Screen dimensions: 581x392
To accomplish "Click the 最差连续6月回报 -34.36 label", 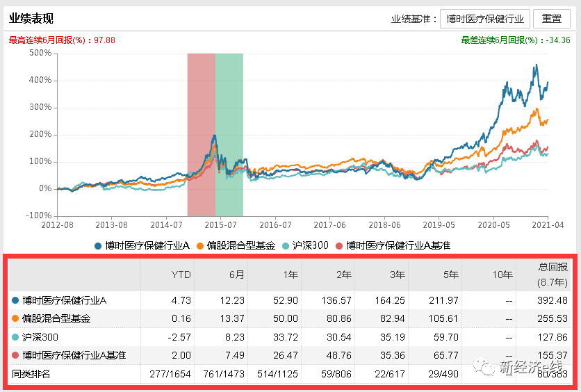I will 516,40.
